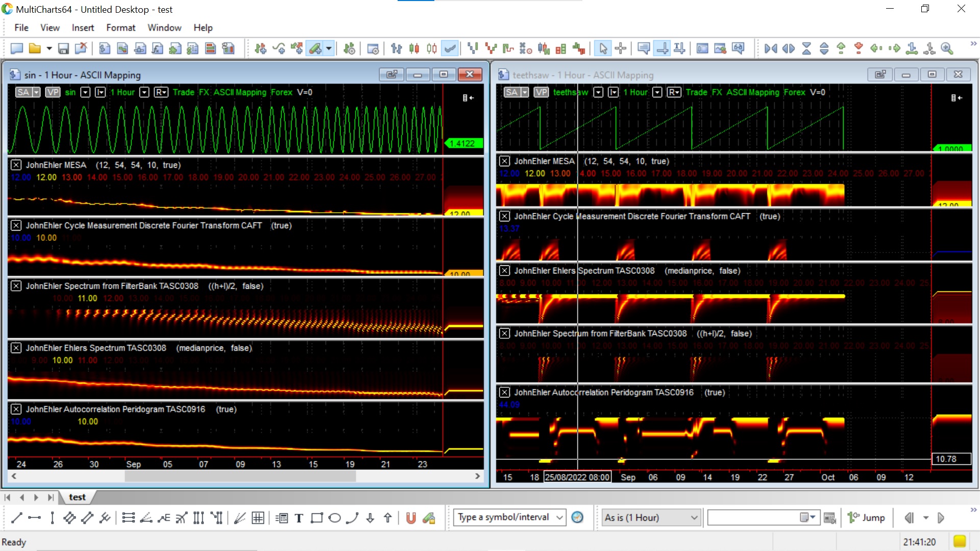Click the zoom in magnifier icon
The height and width of the screenshot is (551, 980).
click(947, 48)
